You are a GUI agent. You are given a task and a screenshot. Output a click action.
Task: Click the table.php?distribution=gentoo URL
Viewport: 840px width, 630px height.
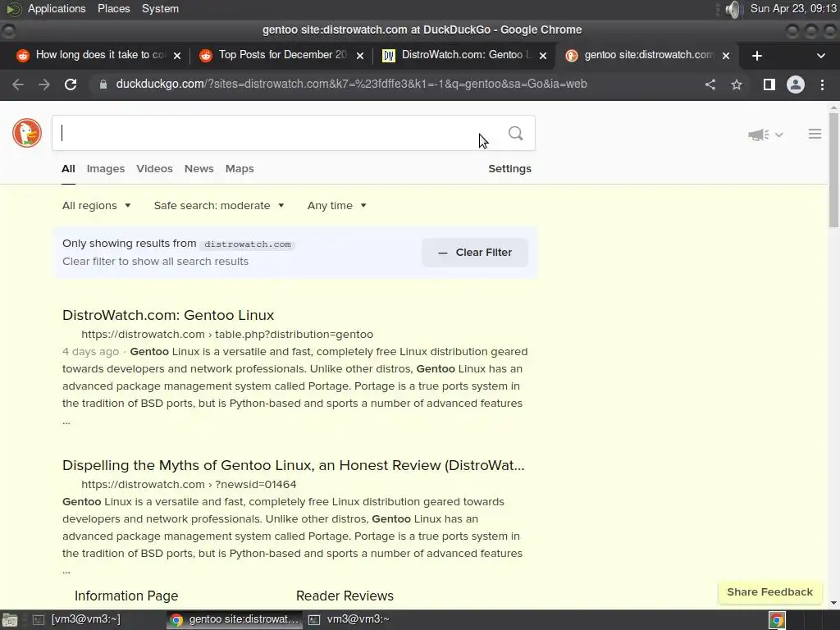pos(227,335)
